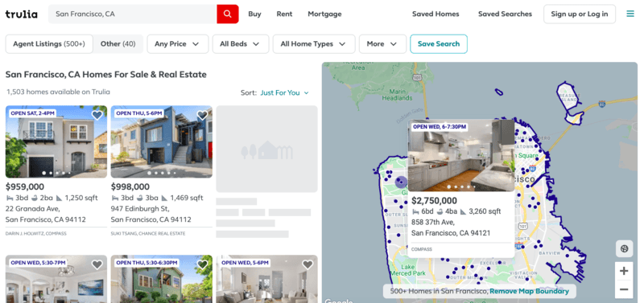Click the red search magnifier button

coord(228,14)
